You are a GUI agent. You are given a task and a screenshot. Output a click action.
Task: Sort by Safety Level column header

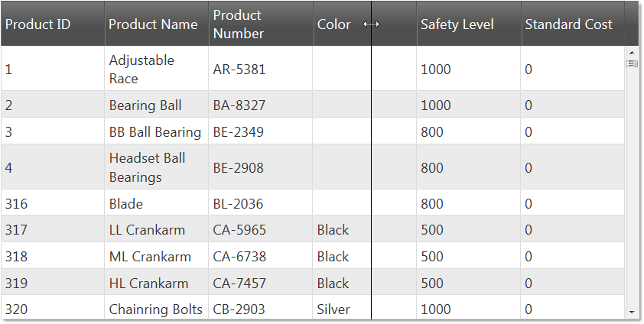457,24
